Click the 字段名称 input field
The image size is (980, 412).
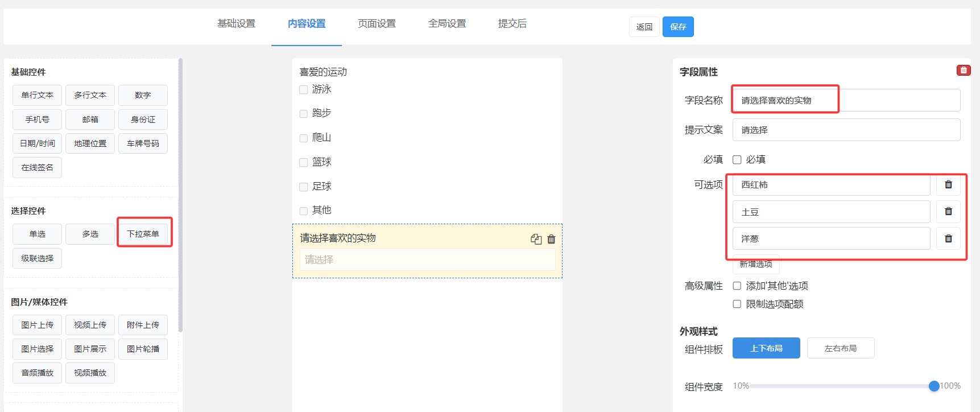coord(846,101)
